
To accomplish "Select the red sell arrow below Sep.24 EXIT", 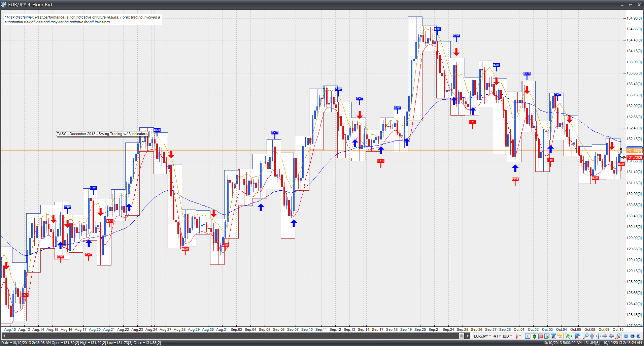I will 456,52.
